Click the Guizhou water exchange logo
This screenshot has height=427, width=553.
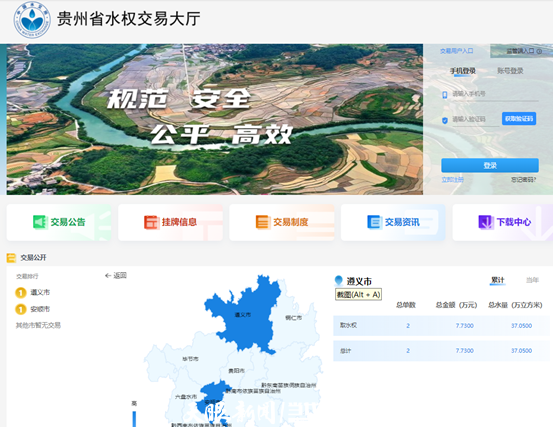tap(32, 20)
